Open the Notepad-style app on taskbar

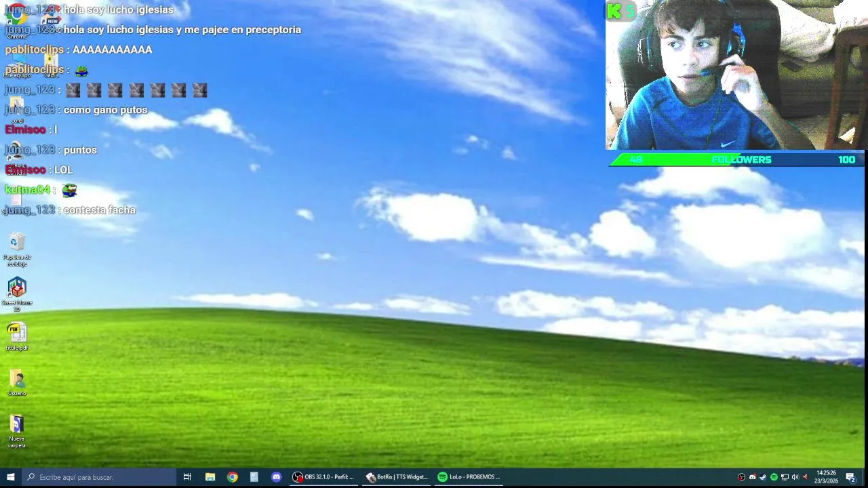click(x=254, y=477)
